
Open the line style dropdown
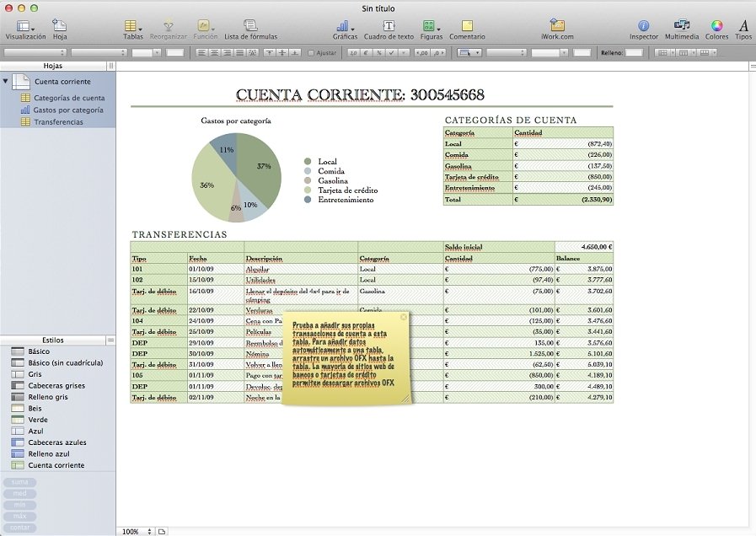[506, 52]
